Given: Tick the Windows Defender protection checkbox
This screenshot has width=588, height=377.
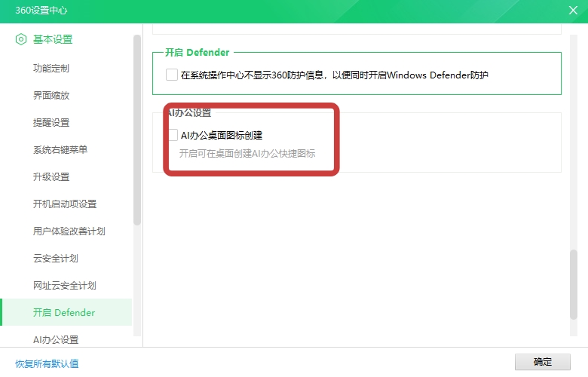Looking at the screenshot, I should pos(172,75).
